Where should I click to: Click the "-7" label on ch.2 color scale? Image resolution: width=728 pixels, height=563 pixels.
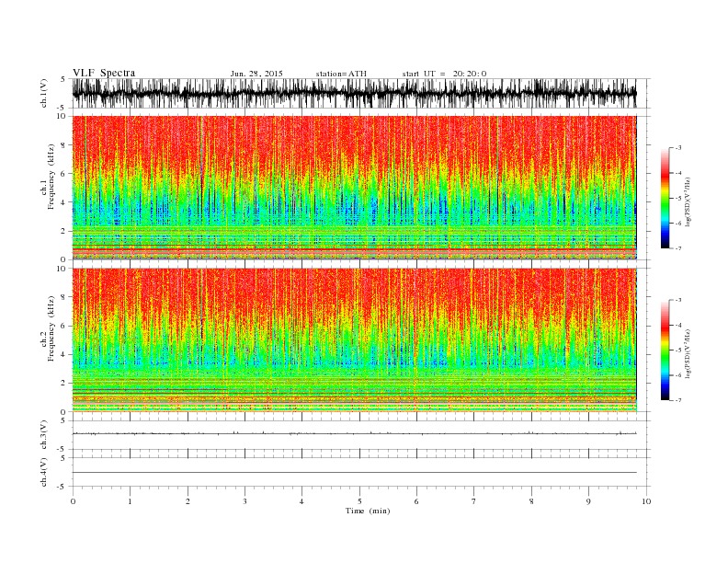tap(678, 400)
